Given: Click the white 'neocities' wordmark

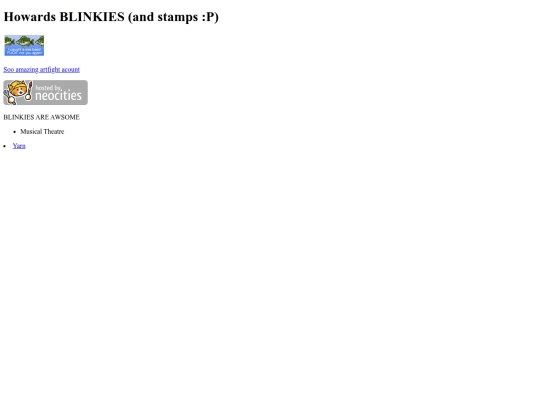Looking at the screenshot, I should [x=59, y=95].
